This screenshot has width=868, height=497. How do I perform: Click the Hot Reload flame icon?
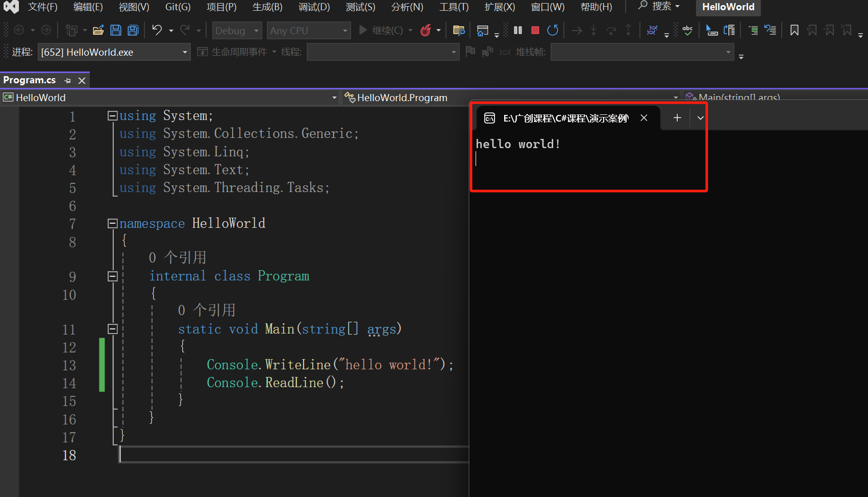(x=426, y=31)
